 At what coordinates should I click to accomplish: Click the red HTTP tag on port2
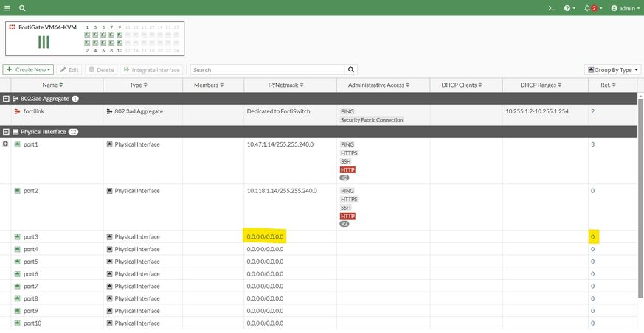(347, 216)
